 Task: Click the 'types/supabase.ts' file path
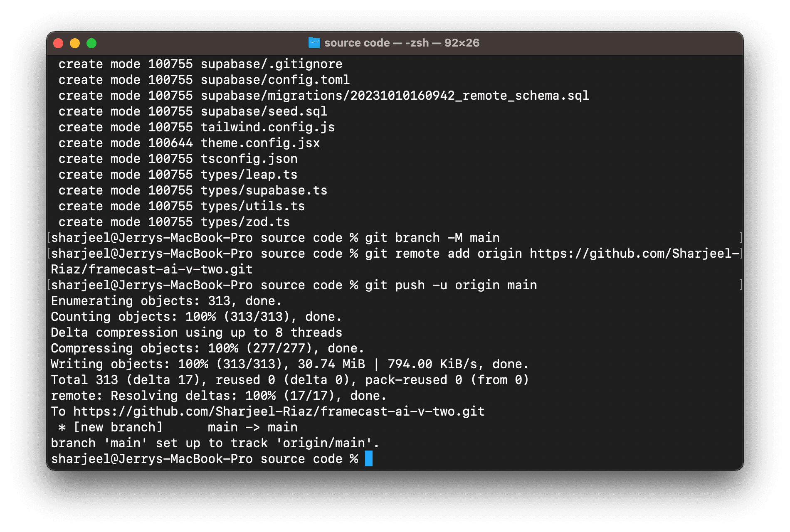pyautogui.click(x=264, y=190)
